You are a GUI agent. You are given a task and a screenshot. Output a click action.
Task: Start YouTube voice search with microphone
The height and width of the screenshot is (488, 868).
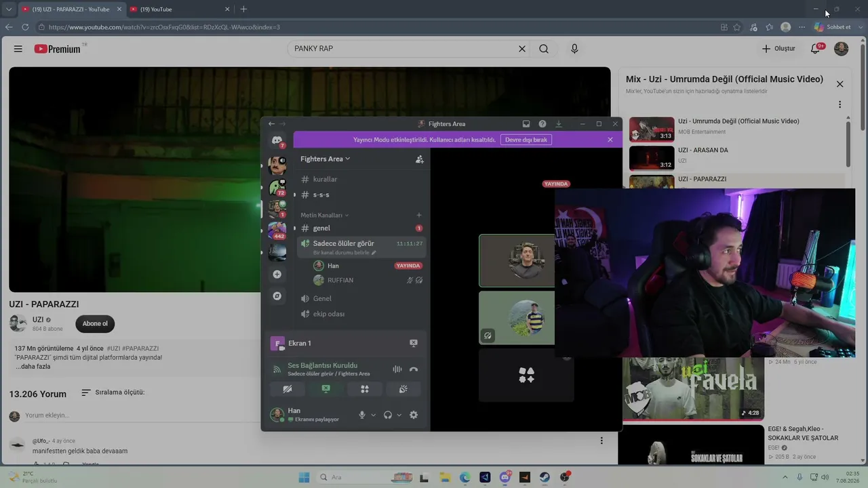[x=574, y=49]
